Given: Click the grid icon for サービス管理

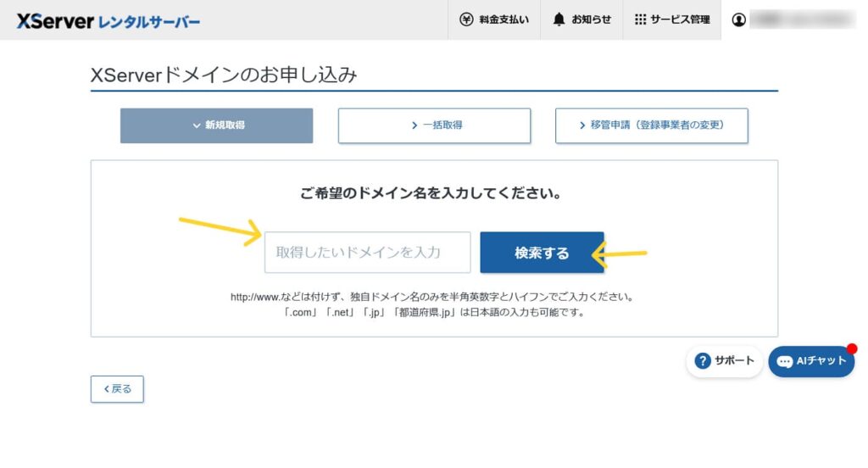Looking at the screenshot, I should point(641,19).
